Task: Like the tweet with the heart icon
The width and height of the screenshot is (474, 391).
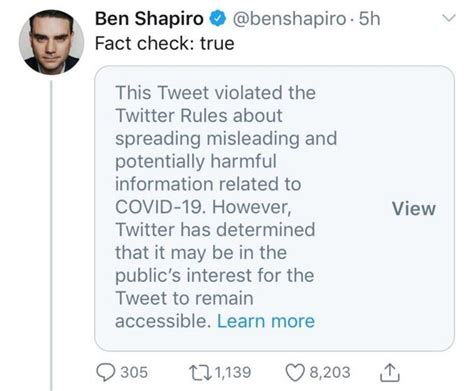Action: (x=295, y=372)
